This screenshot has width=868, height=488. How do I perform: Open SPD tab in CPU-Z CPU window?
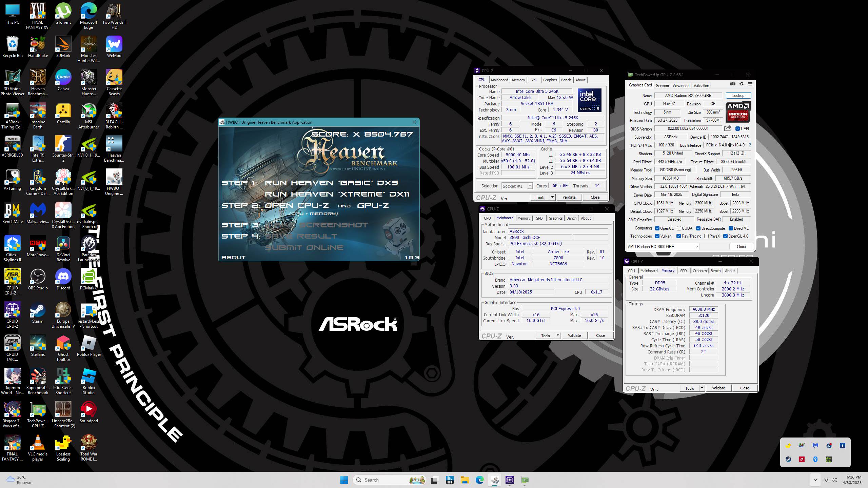coord(534,80)
